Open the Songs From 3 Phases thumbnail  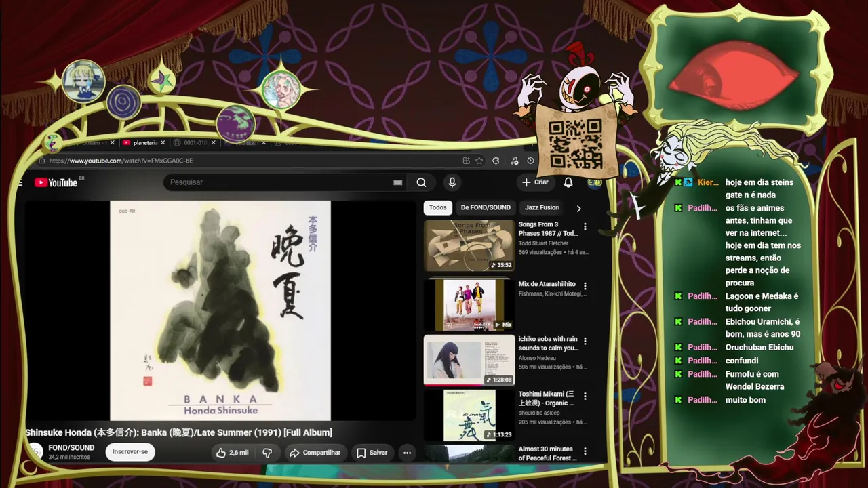(469, 245)
